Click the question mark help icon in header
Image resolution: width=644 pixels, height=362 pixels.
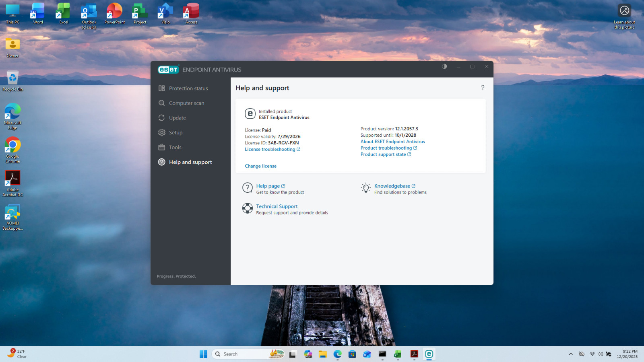coord(483,88)
